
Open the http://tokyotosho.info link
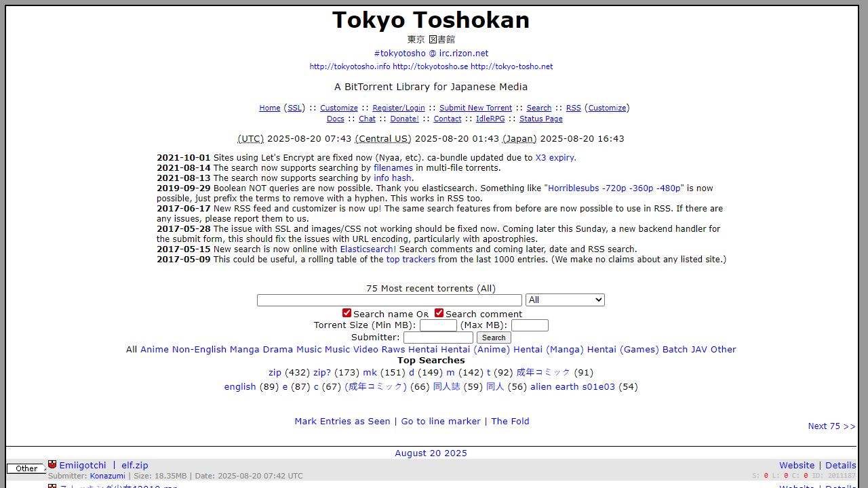(350, 66)
